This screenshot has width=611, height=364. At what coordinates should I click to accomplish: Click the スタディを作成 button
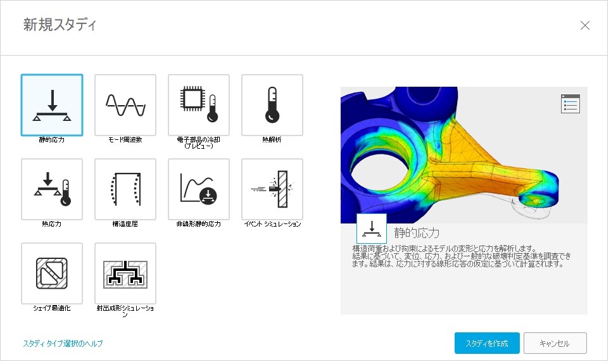487,343
